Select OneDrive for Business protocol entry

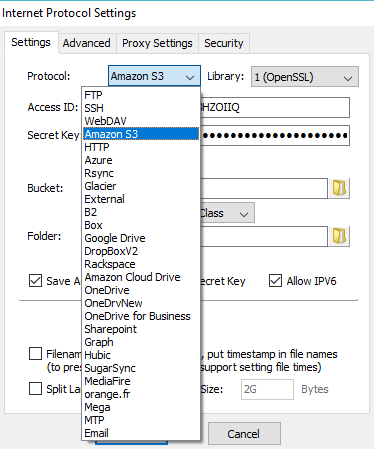click(x=141, y=316)
